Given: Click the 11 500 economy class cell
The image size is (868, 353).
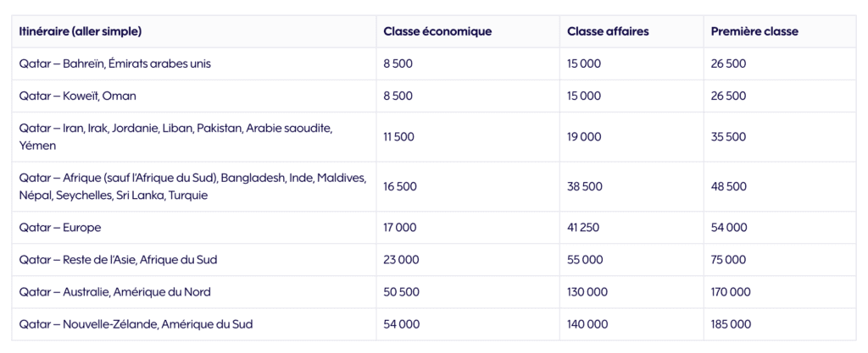Looking at the screenshot, I should (x=398, y=136).
